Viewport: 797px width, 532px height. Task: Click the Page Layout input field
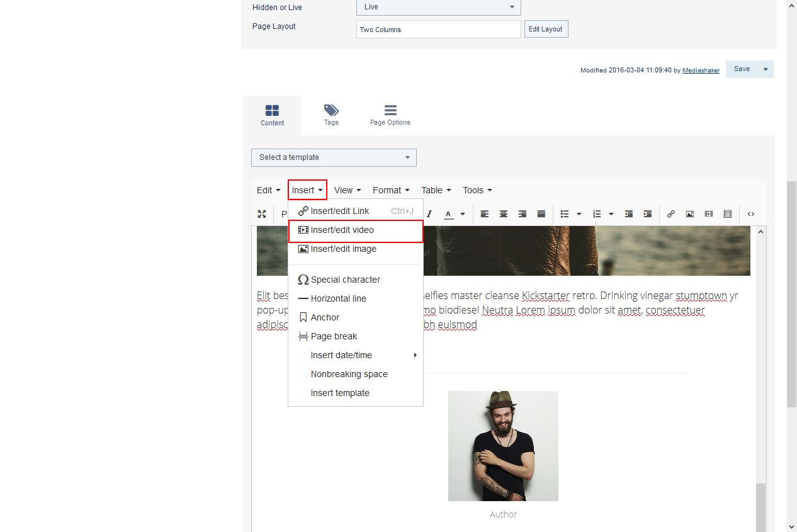(x=439, y=30)
